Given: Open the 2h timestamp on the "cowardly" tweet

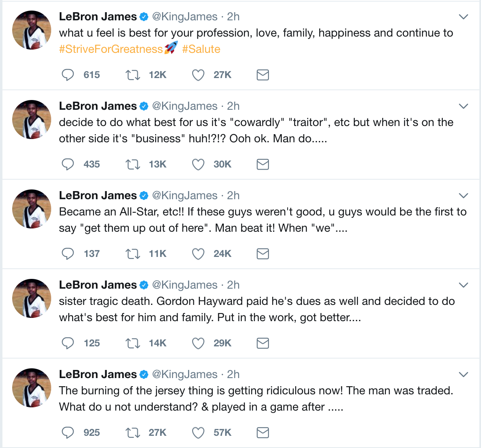Looking at the screenshot, I should 233,106.
